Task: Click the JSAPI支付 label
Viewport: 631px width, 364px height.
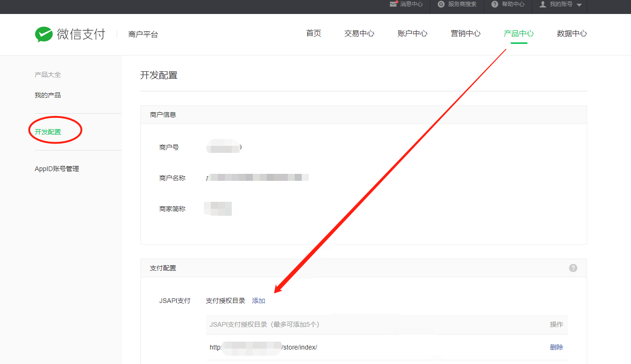Action: [x=175, y=301]
